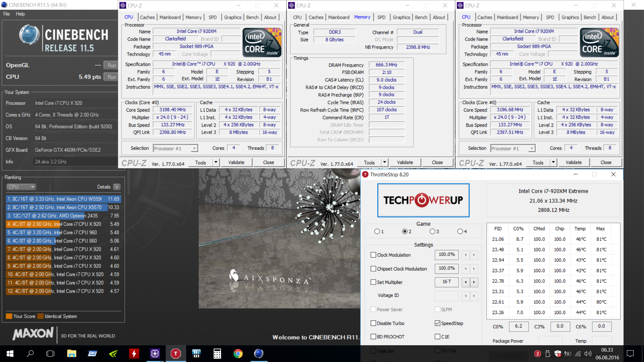Run the OpenGL benchmark in Cinebench
The height and width of the screenshot is (362, 644).
(x=111, y=65)
